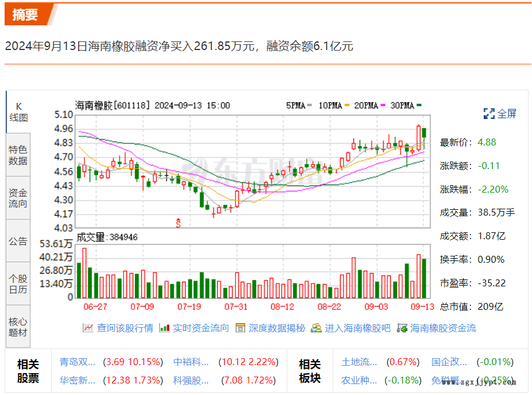Open related stock 华密新...

[78, 381]
